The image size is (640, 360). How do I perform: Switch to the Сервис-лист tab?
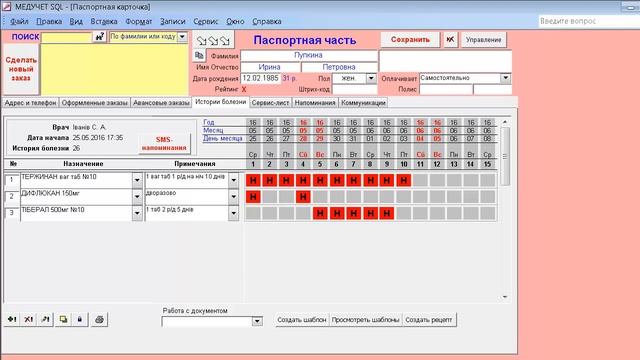[x=270, y=103]
